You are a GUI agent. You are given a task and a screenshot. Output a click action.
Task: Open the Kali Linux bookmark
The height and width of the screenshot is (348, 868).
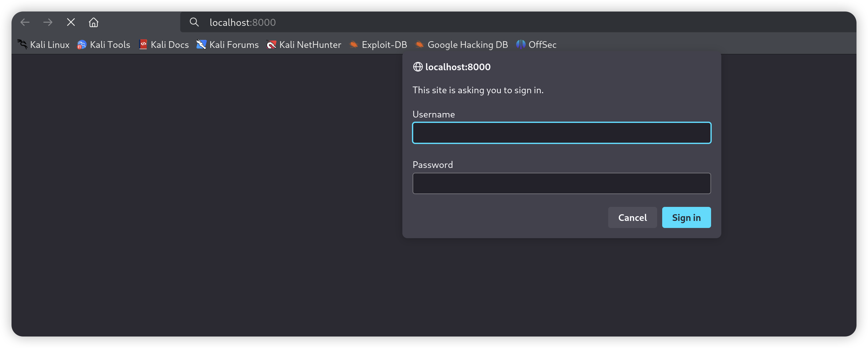tap(43, 44)
